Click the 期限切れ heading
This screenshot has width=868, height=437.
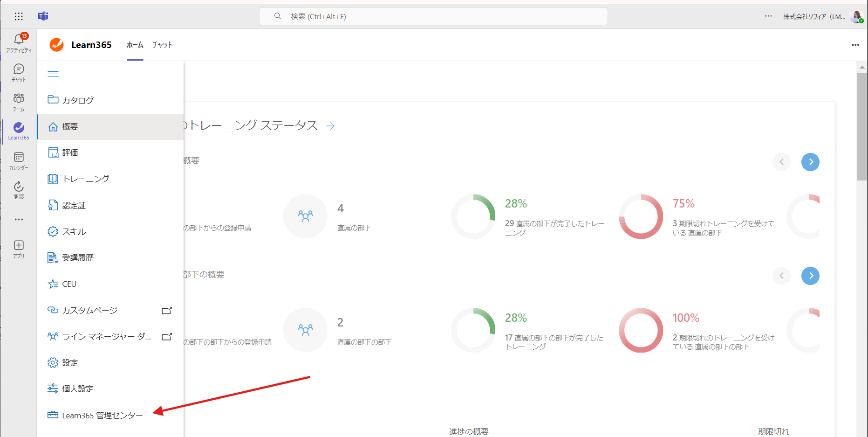pos(773,431)
